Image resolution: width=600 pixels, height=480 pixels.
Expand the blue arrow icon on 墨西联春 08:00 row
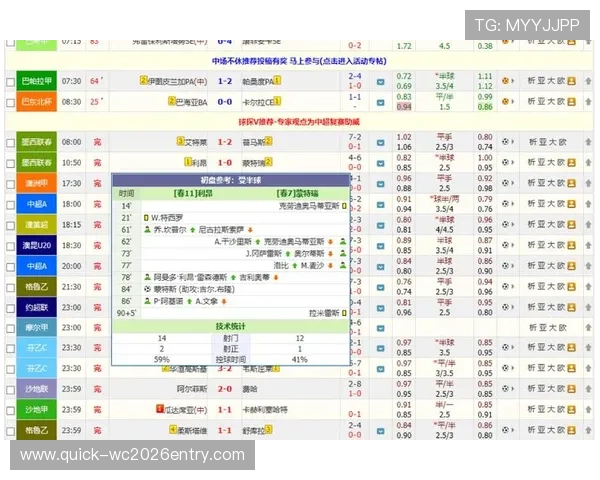[x=380, y=143]
